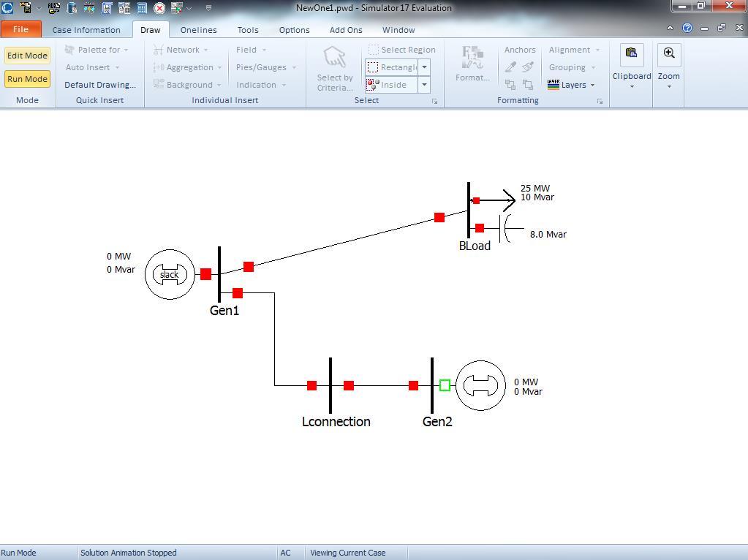Click the Background insert button
The width and height of the screenshot is (748, 560).
pyautogui.click(x=187, y=85)
